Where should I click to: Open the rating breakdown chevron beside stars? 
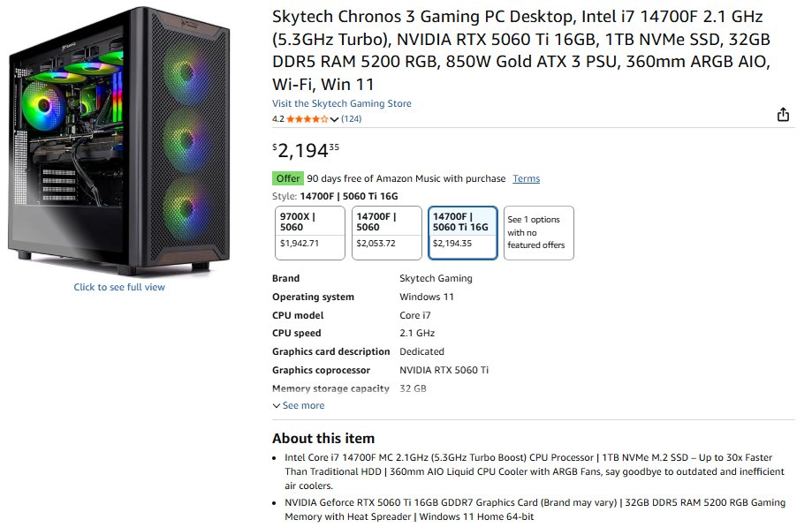[334, 119]
